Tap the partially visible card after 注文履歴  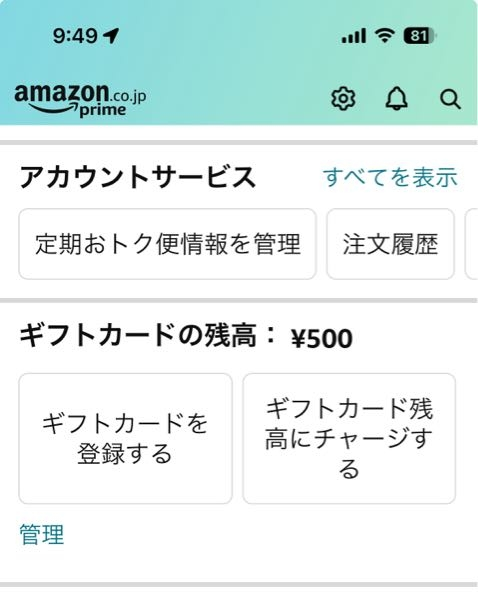[x=471, y=244]
